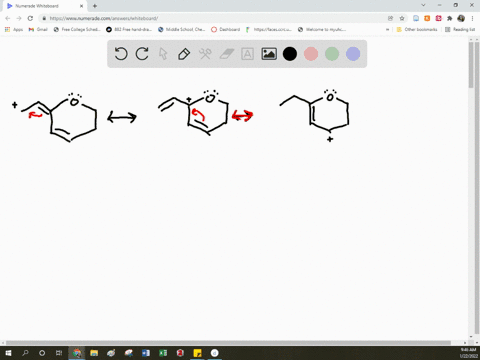Open Other bookmarks folder

[x=417, y=29]
